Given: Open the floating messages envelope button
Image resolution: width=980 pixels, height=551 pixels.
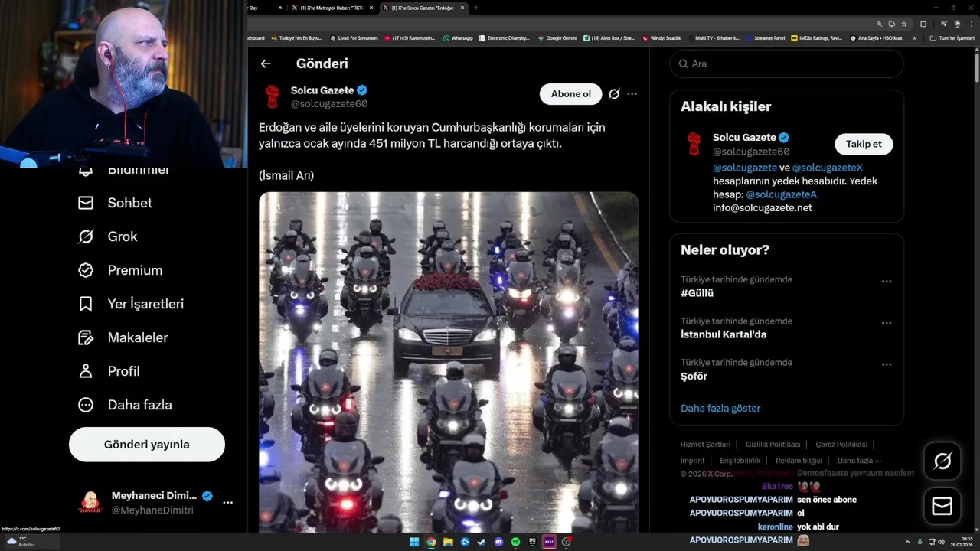Looking at the screenshot, I should point(942,507).
